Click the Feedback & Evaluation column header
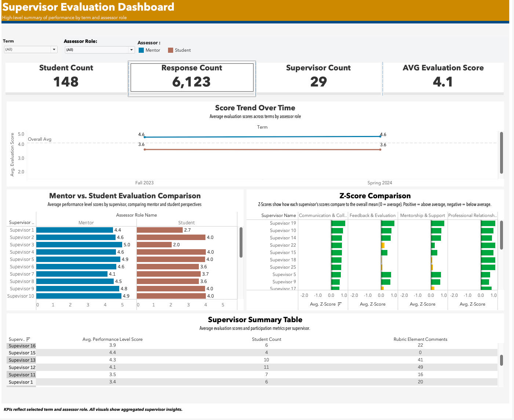The height and width of the screenshot is (420, 514). (372, 215)
